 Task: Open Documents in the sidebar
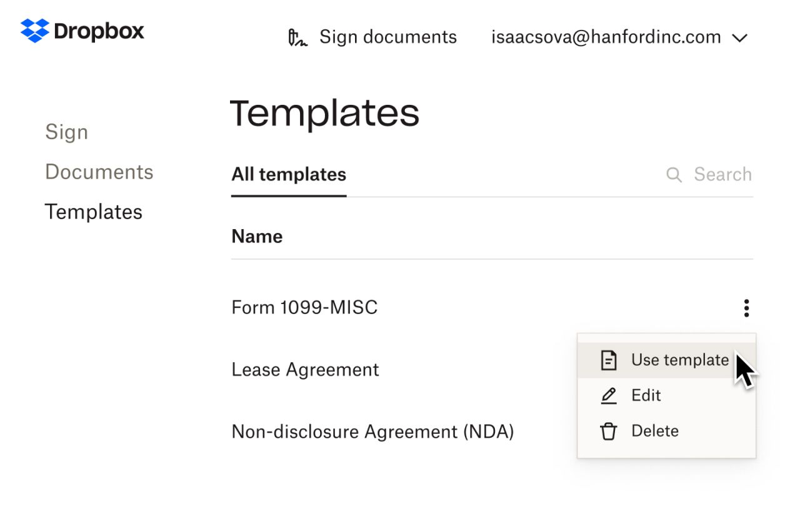[99, 171]
